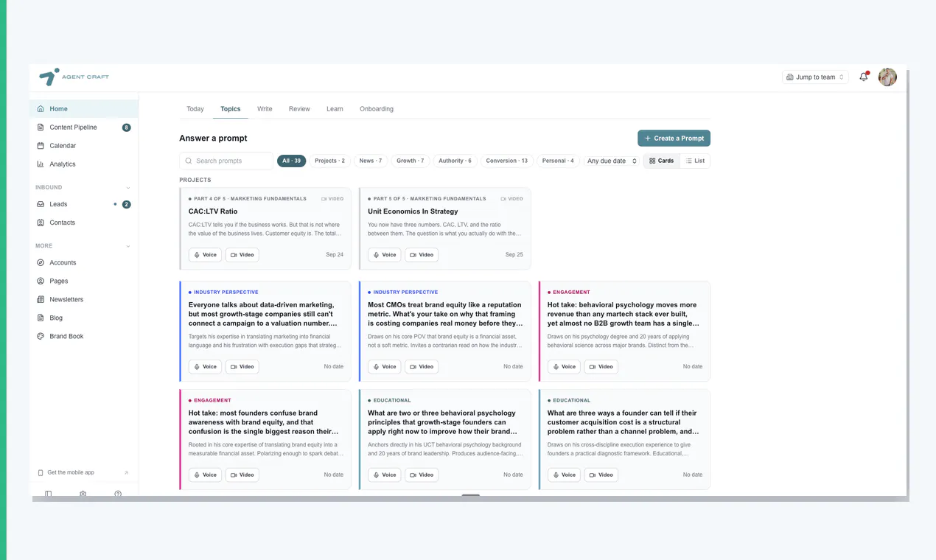Open the Calendar sidebar item
The image size is (936, 560).
pyautogui.click(x=83, y=146)
